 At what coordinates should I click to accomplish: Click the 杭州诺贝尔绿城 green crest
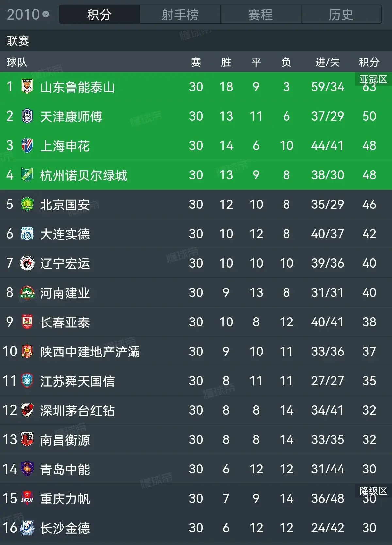[27, 175]
